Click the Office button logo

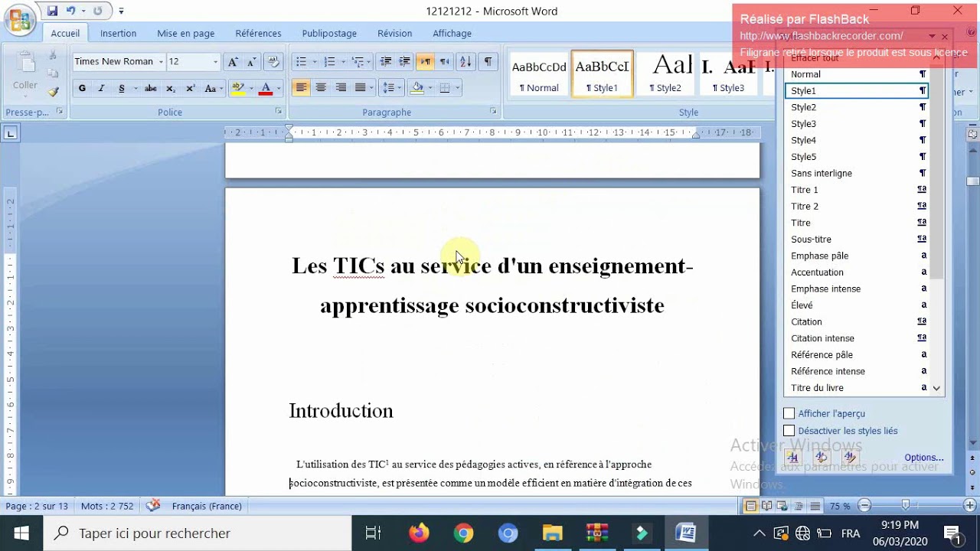point(20,19)
